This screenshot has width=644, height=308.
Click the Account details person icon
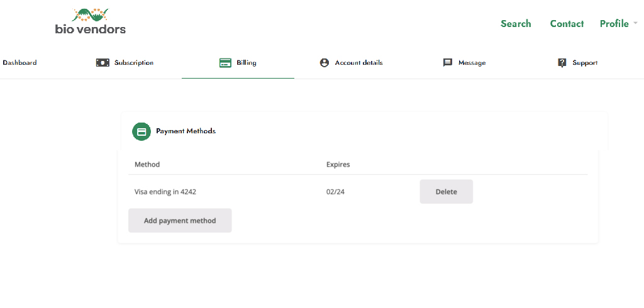(325, 63)
